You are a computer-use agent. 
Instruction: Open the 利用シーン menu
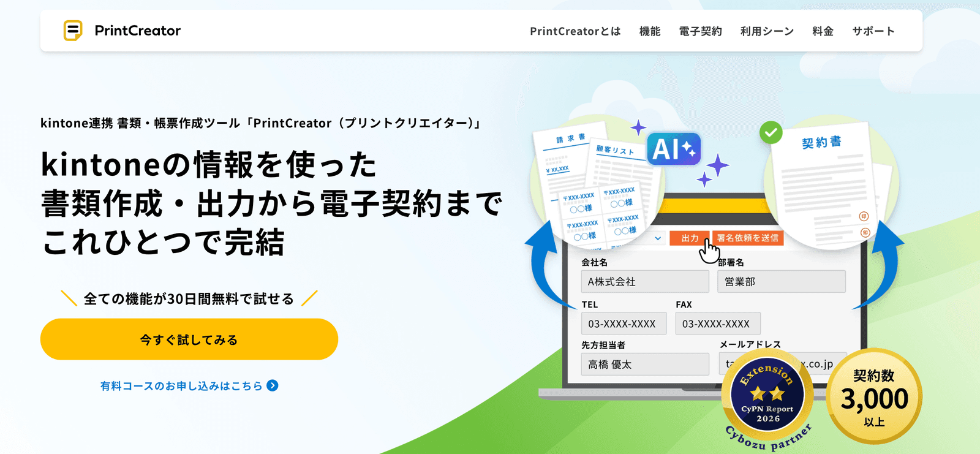(x=767, y=31)
